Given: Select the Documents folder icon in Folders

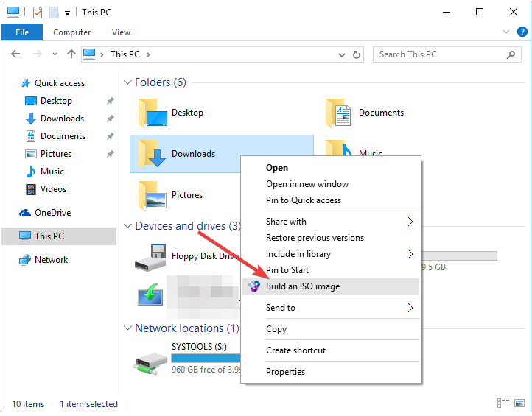Looking at the screenshot, I should click(x=339, y=113).
